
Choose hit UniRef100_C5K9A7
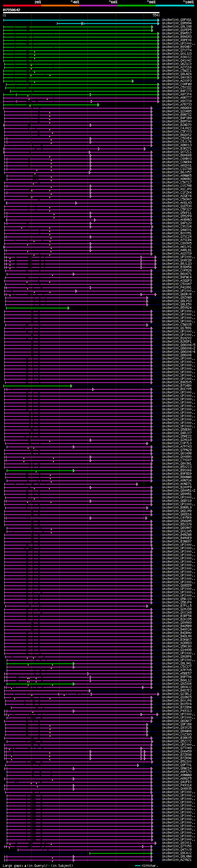pos(177,200)
